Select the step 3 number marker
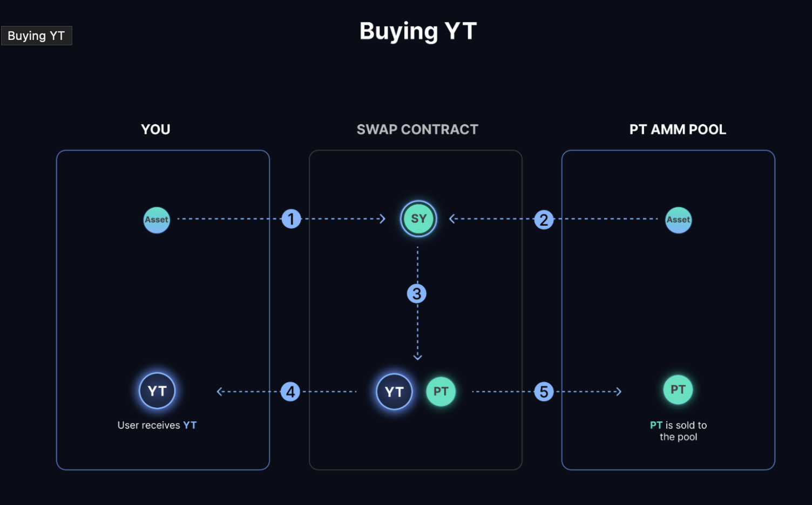 (x=417, y=294)
